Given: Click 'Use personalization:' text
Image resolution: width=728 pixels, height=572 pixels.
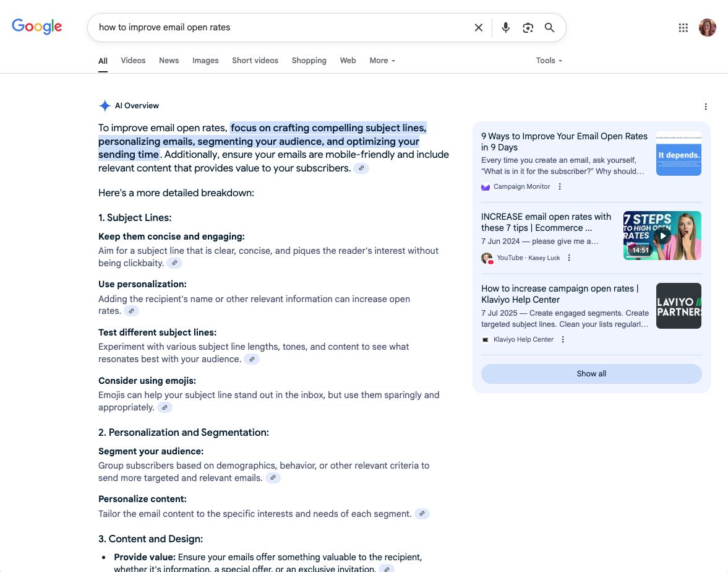Looking at the screenshot, I should [142, 284].
